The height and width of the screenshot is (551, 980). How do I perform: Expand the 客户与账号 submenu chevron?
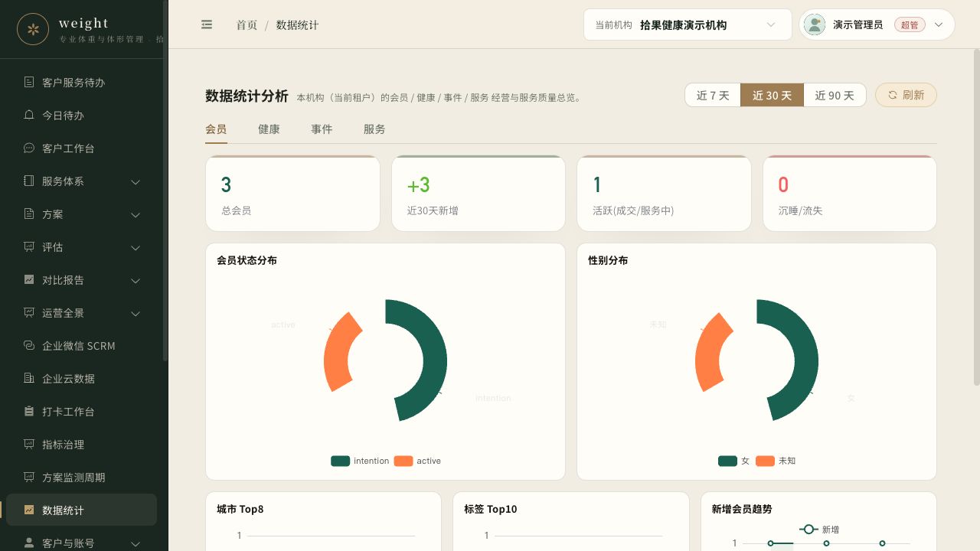click(136, 543)
